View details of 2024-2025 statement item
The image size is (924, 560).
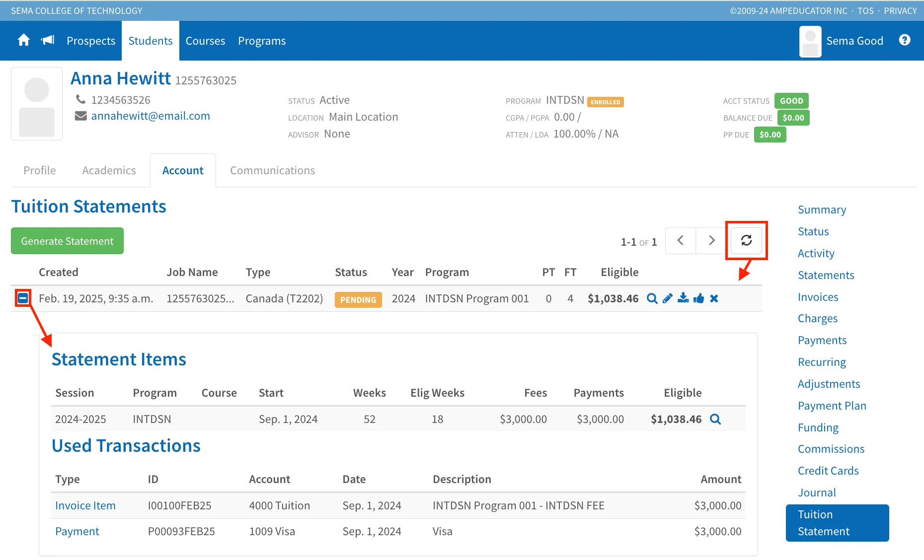(715, 419)
